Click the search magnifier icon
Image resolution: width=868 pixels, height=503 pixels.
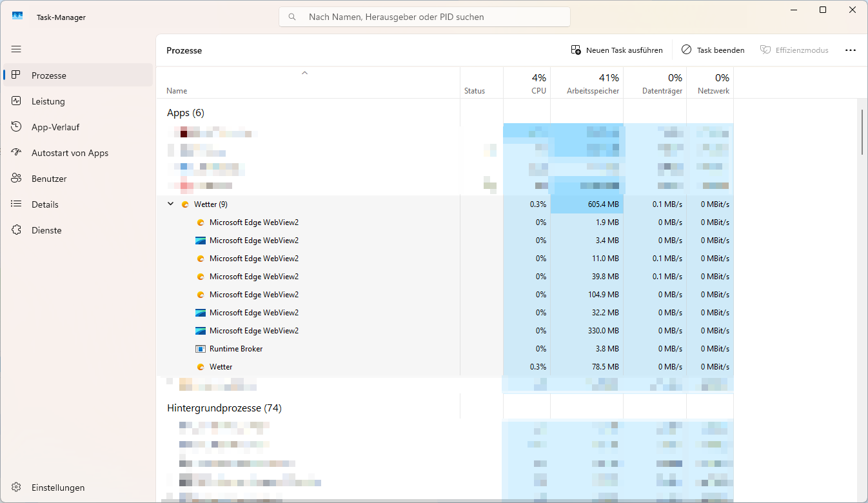[x=293, y=17]
